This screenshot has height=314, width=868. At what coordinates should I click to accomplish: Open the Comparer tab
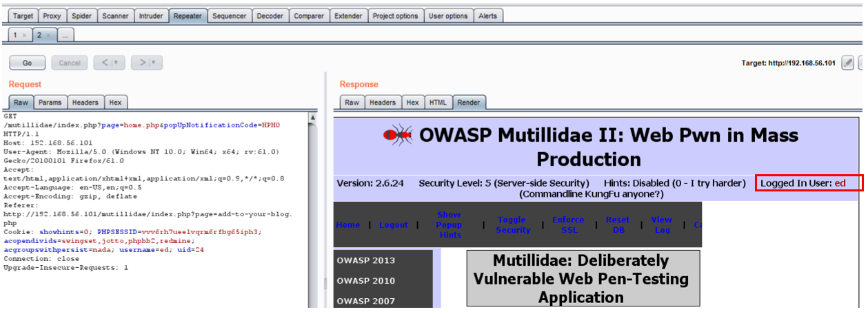[x=308, y=16]
